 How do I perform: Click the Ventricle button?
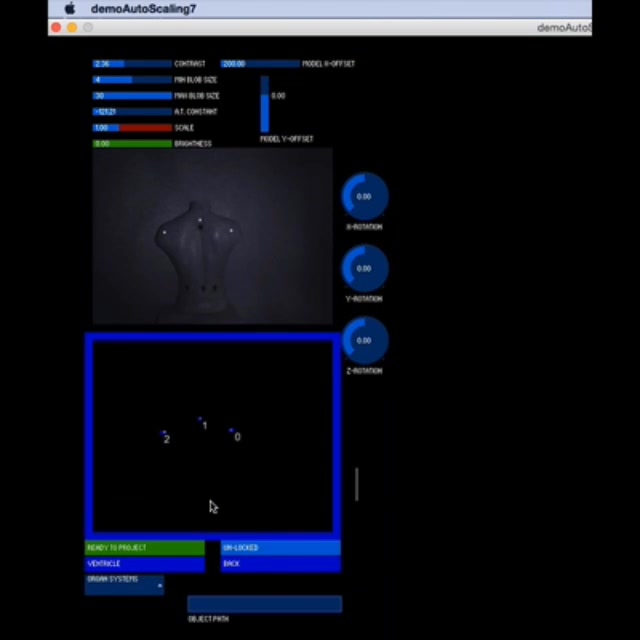point(145,564)
